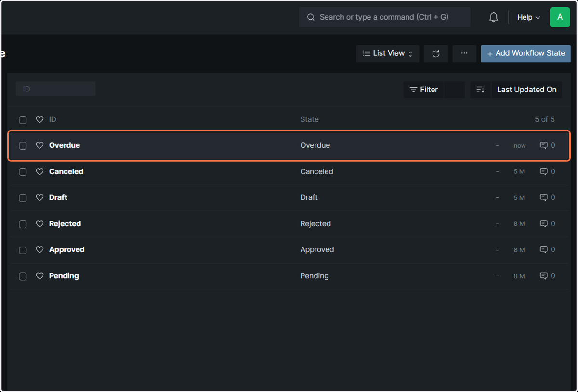Click the State cell reading Approved
The image size is (578, 392).
[317, 250]
